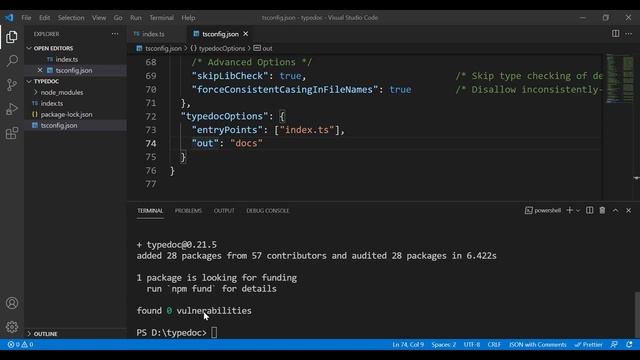Open Source Control view
Screen dimensions: 640x360
tap(12, 85)
